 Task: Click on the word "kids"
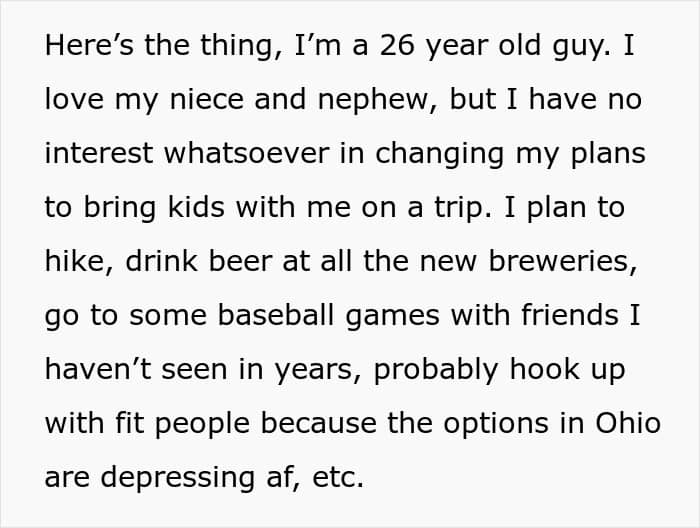196,207
